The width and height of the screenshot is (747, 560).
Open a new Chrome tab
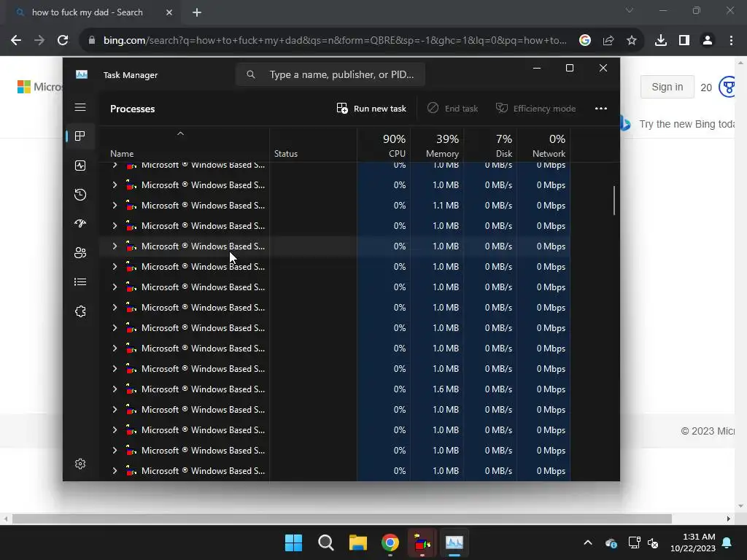click(197, 12)
